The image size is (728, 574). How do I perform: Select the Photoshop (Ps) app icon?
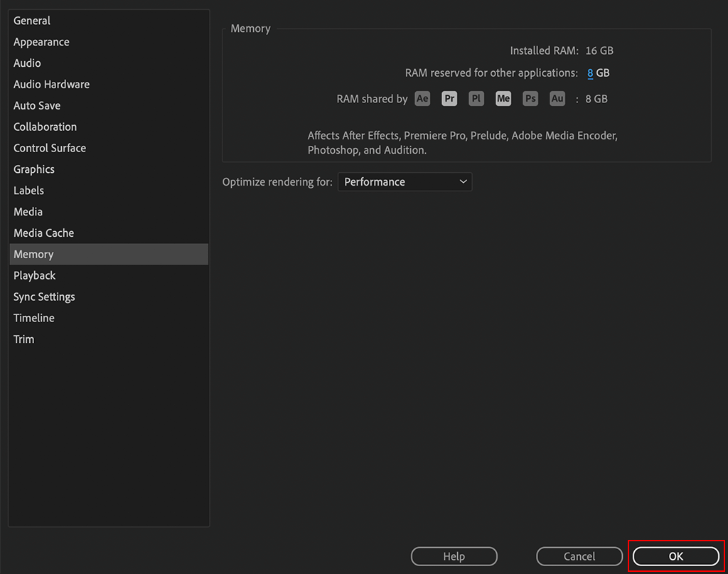click(530, 98)
